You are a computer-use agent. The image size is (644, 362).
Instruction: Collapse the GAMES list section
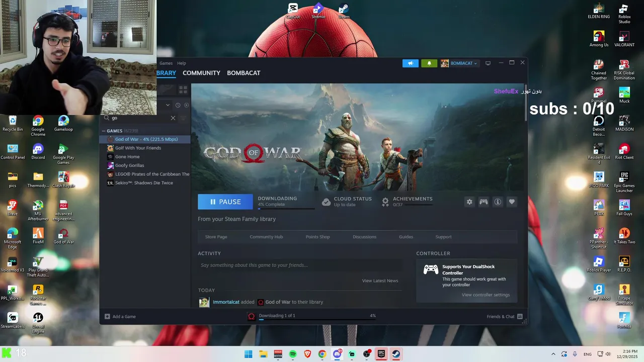[x=104, y=131]
